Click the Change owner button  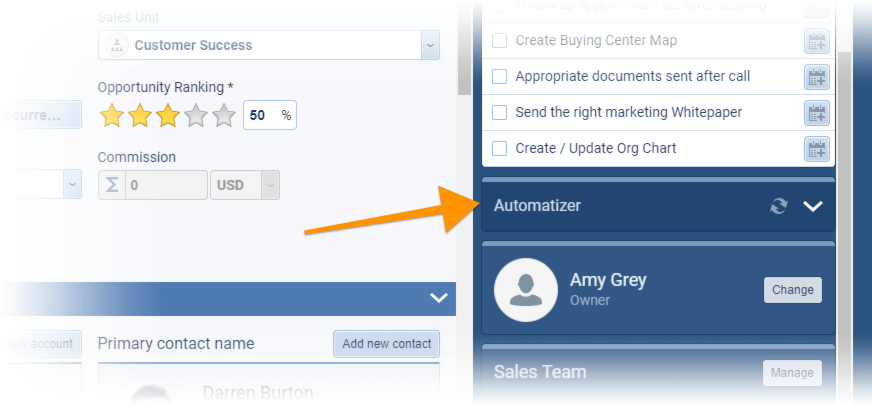(792, 290)
